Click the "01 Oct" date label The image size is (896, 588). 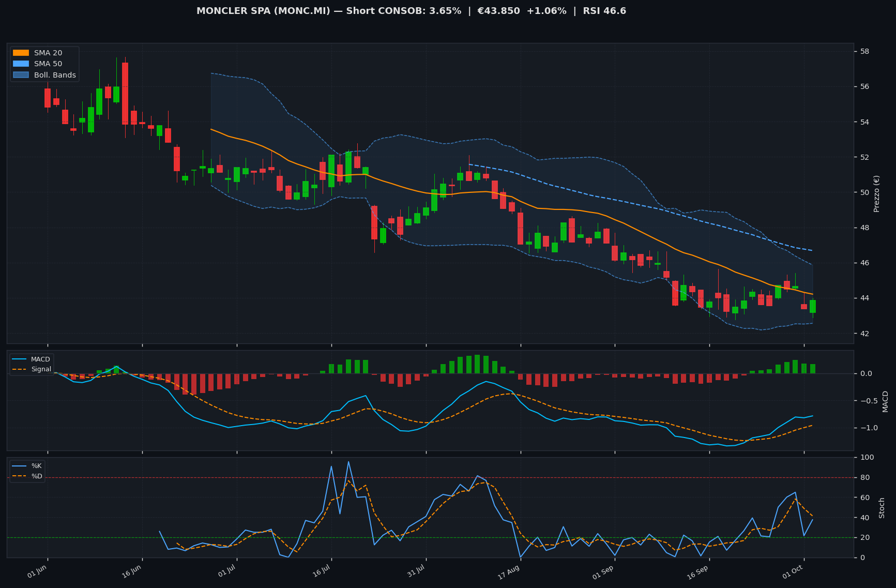tap(793, 572)
